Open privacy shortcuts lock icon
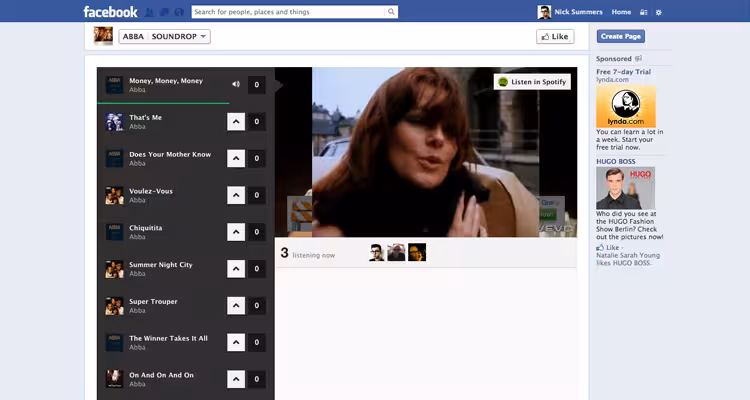This screenshot has height=400, width=750. tap(643, 12)
